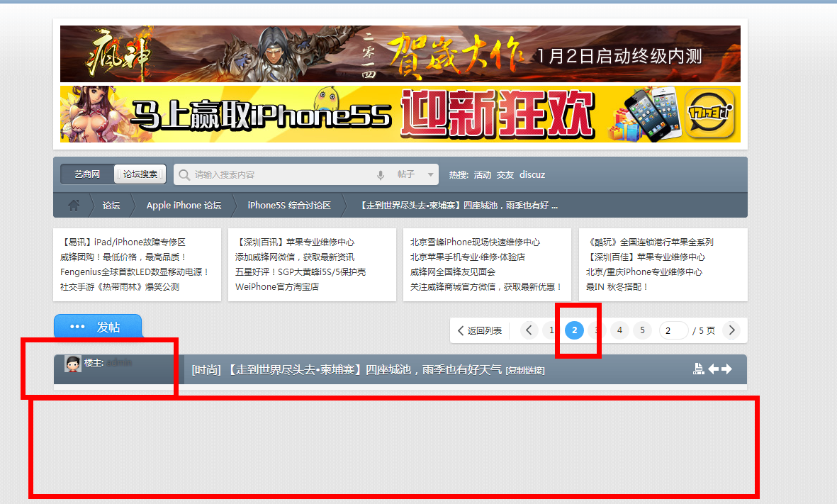
Task: Click the magnifier search icon
Action: [x=184, y=174]
